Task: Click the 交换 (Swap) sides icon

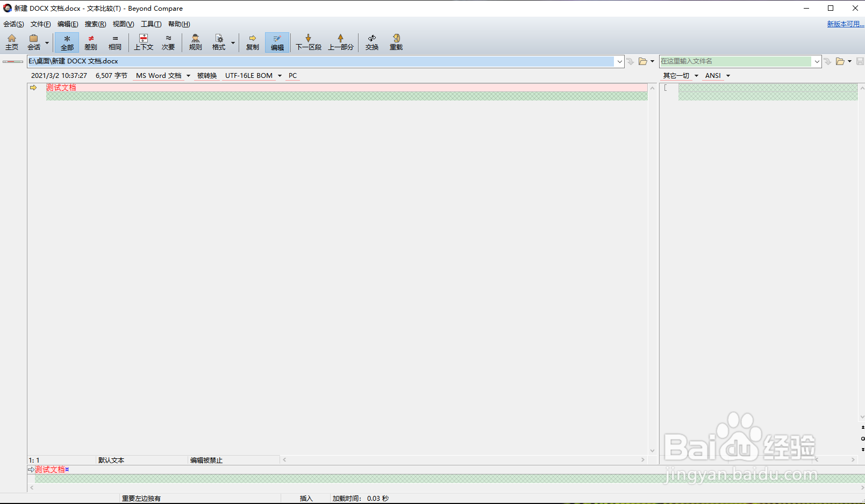Action: (x=372, y=42)
